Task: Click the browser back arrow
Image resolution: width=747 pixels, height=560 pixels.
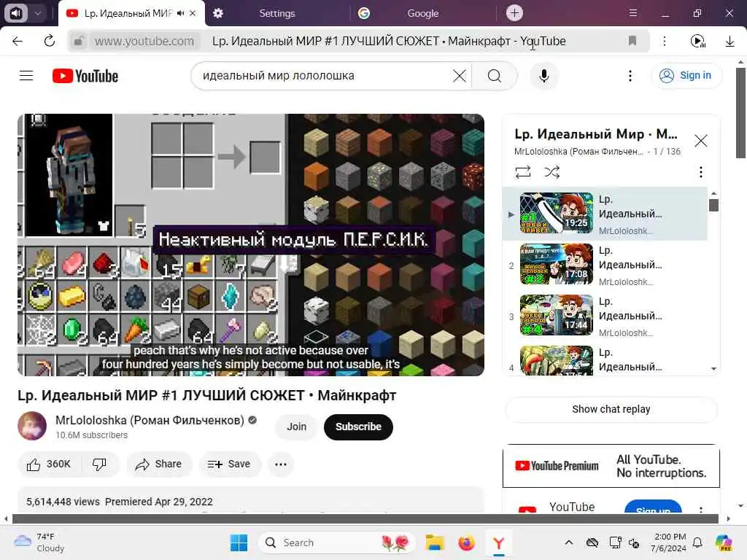Action: pos(18,42)
